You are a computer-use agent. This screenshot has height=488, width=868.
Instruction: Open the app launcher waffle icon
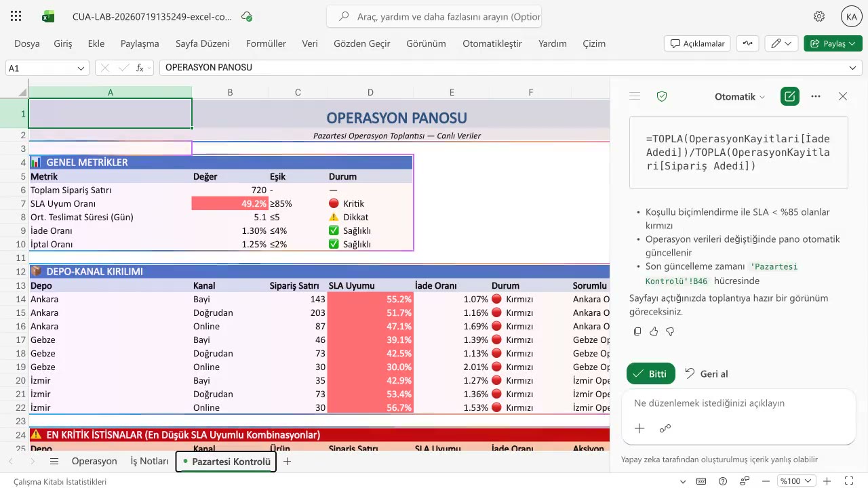pyautogui.click(x=16, y=16)
